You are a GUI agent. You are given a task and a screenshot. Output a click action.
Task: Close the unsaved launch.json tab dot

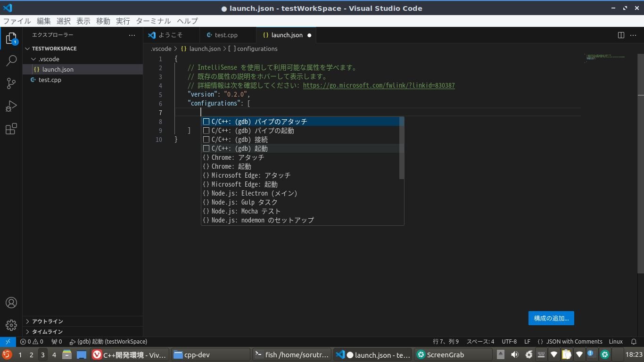309,35
